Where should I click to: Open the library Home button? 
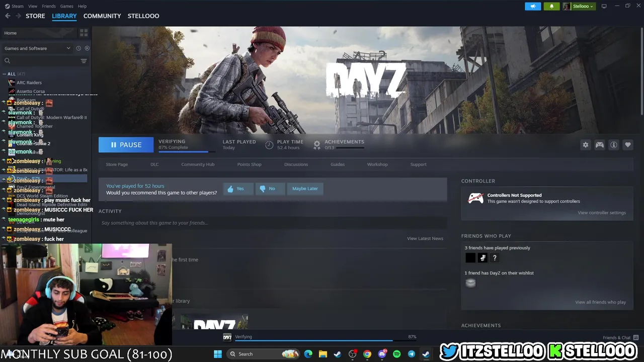pyautogui.click(x=39, y=33)
